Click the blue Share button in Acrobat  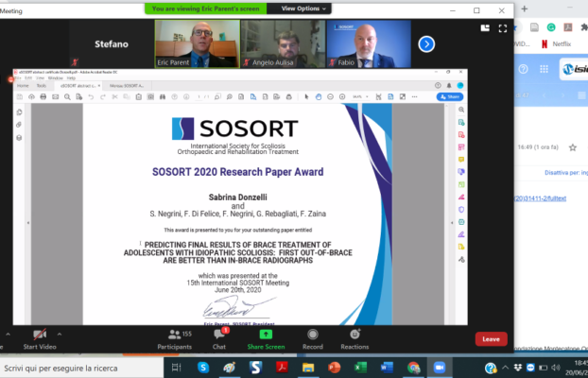click(450, 96)
